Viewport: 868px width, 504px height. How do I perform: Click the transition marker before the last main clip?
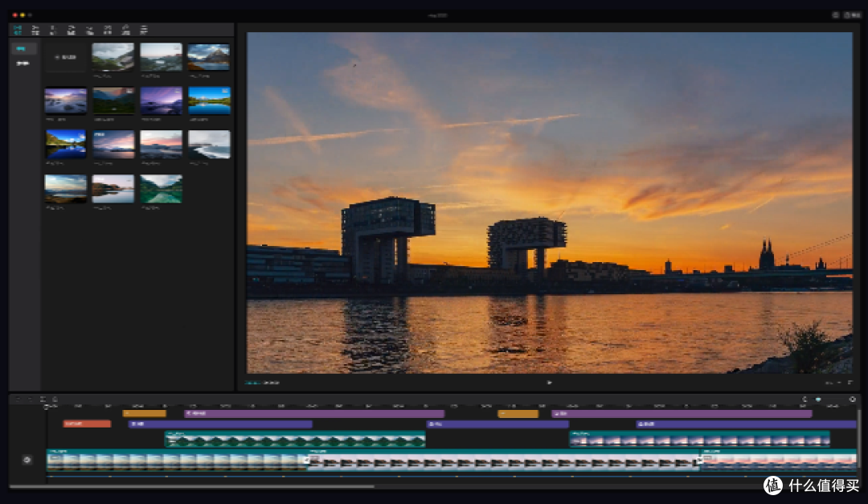coord(700,460)
